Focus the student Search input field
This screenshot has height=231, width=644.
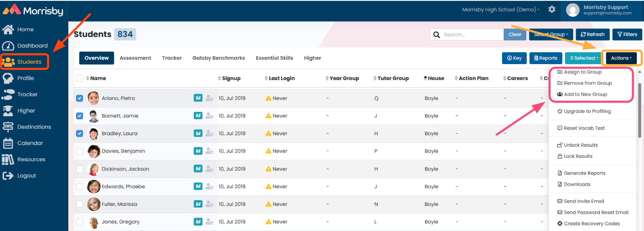(472, 35)
